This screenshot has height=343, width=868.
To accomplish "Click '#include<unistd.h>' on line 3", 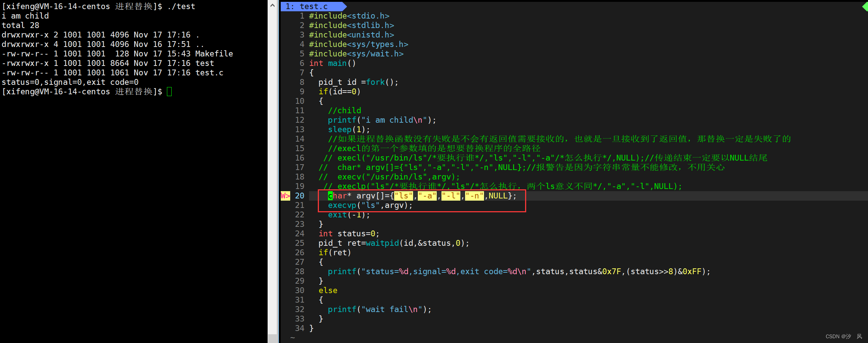I will pyautogui.click(x=352, y=35).
